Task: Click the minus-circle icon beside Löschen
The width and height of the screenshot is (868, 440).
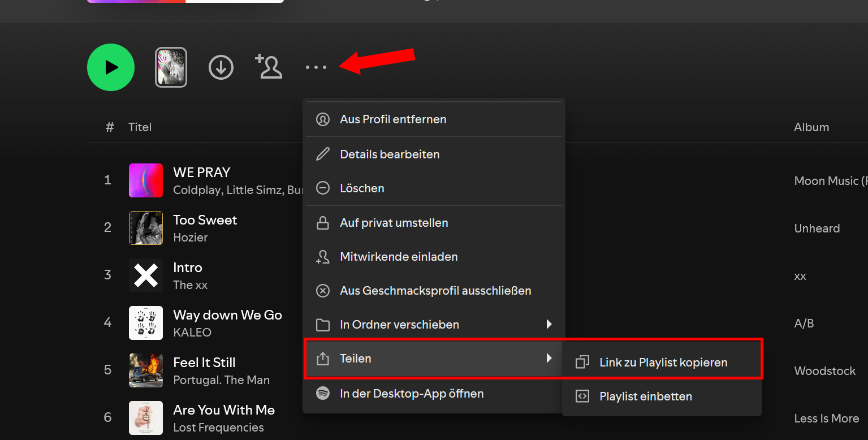Action: [x=323, y=188]
